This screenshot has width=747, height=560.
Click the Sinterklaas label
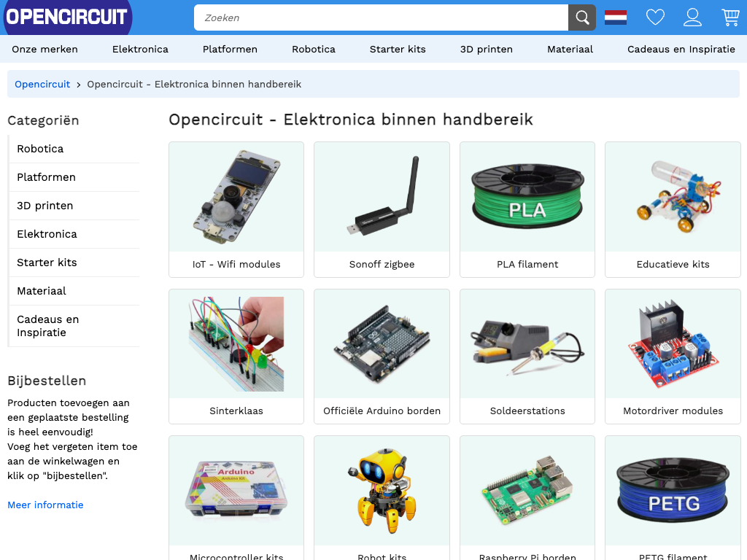(236, 411)
